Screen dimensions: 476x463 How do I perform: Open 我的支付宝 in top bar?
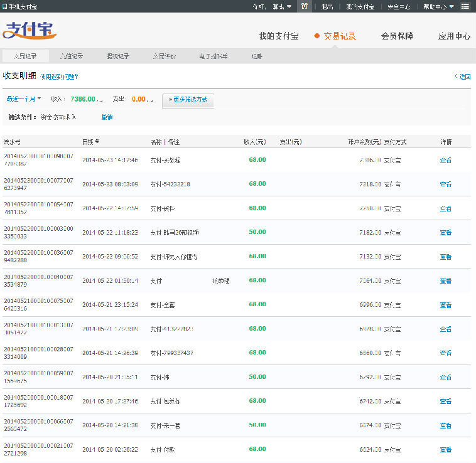(x=360, y=6)
